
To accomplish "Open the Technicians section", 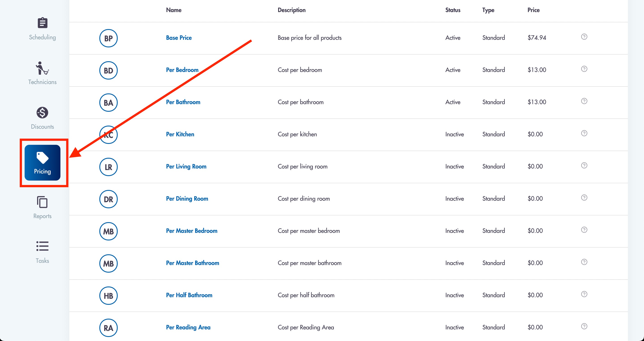I will click(42, 73).
